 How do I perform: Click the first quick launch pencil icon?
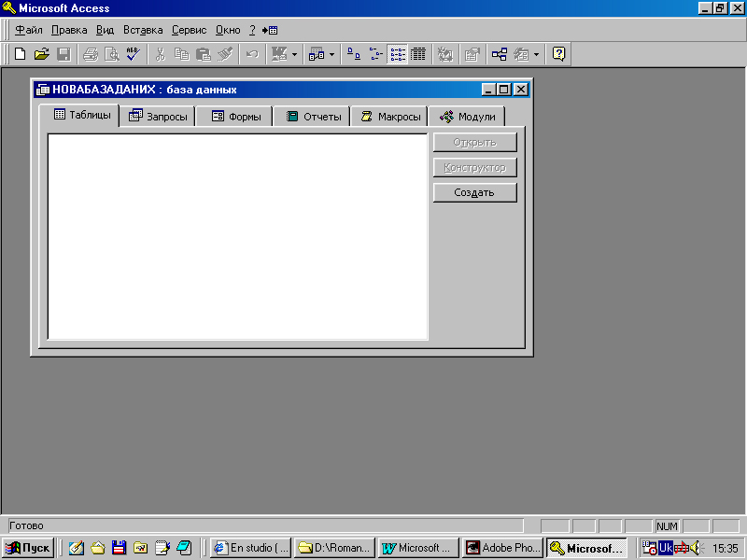click(x=77, y=548)
